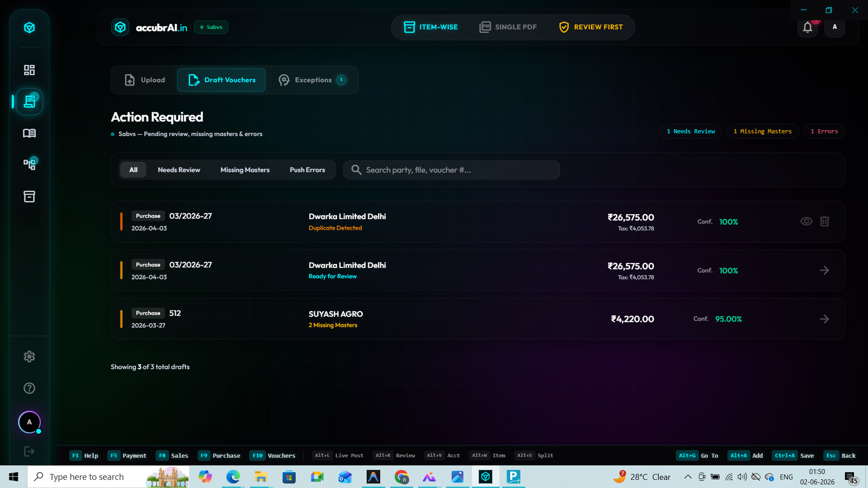Click Esc Back shortcut
This screenshot has height=488, width=868.
(x=840, y=455)
